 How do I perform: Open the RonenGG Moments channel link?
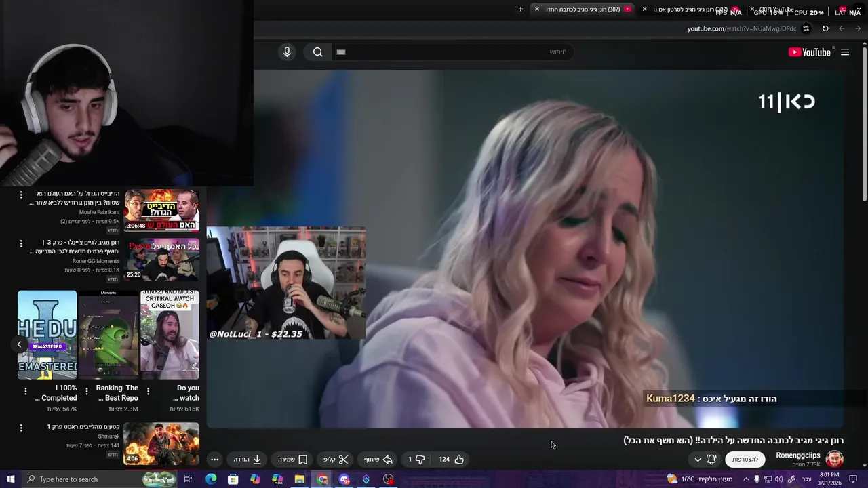(x=96, y=261)
